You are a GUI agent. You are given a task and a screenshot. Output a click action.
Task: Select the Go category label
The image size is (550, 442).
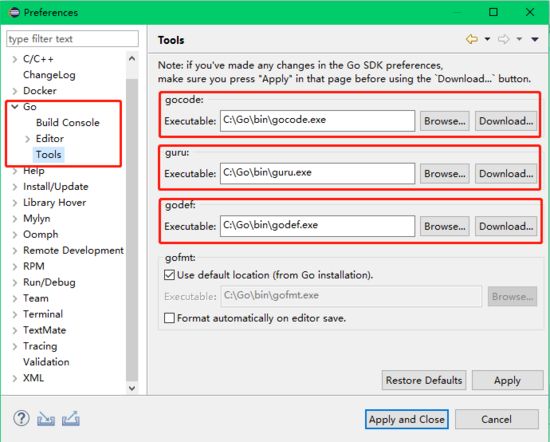(30, 106)
